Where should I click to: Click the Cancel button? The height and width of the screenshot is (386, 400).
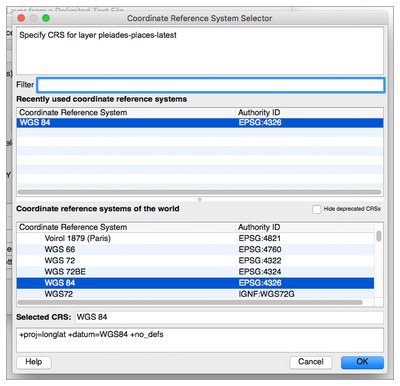(311, 362)
